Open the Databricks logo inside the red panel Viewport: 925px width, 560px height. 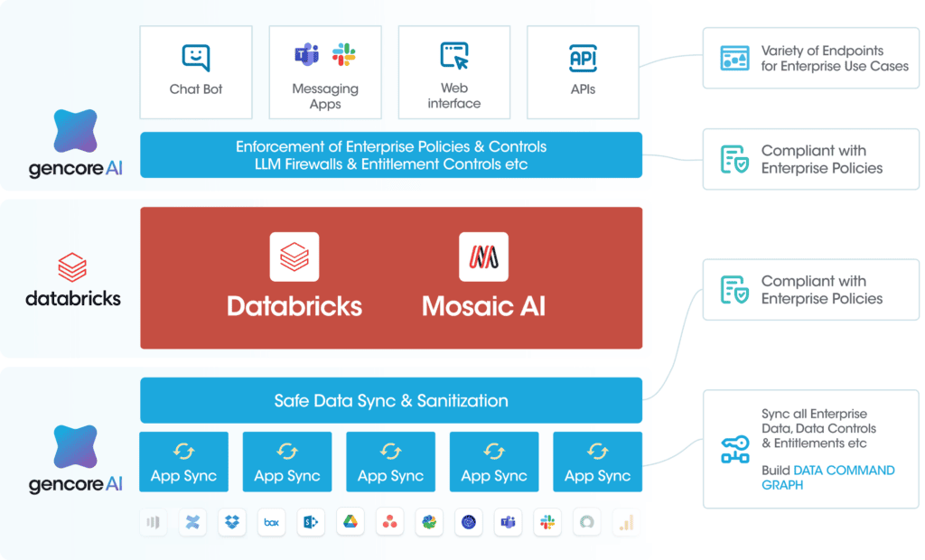pos(294,256)
